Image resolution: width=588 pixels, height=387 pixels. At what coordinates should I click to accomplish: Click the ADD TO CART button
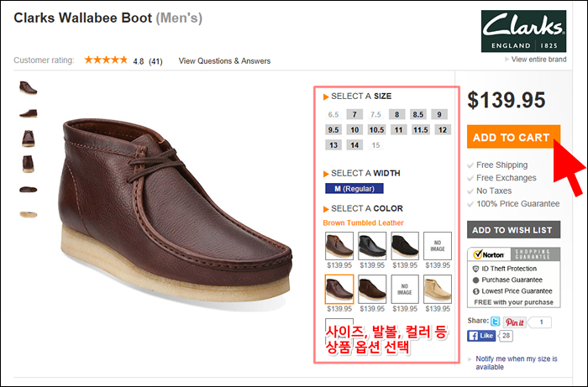(x=513, y=137)
